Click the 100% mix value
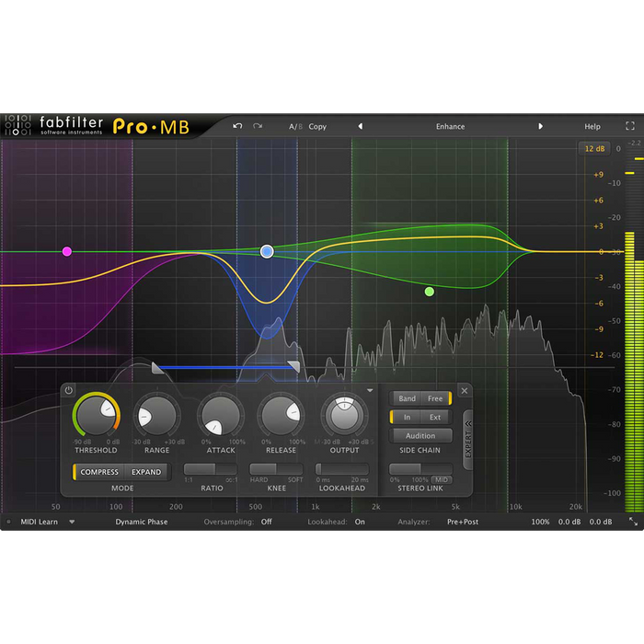The height and width of the screenshot is (644, 644). (x=540, y=522)
